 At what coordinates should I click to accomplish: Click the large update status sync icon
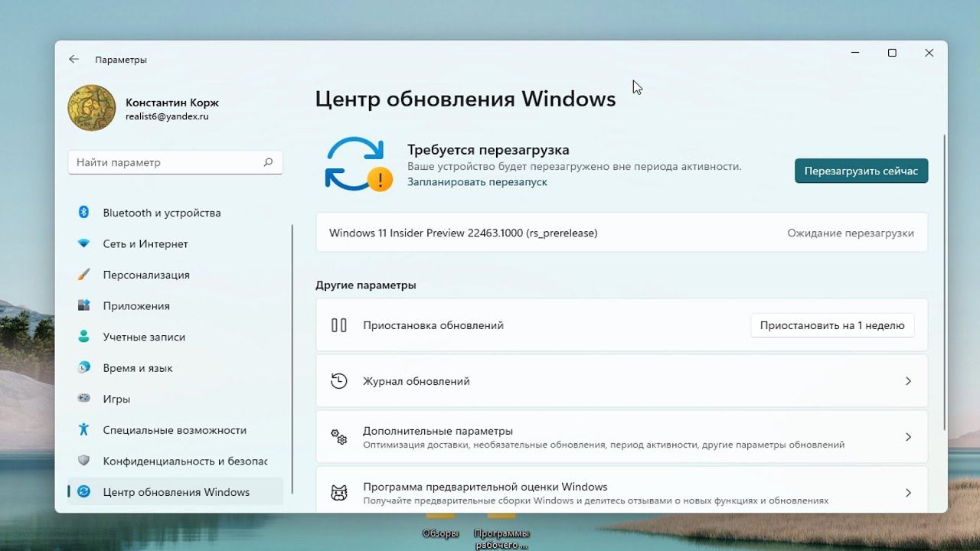(x=358, y=164)
